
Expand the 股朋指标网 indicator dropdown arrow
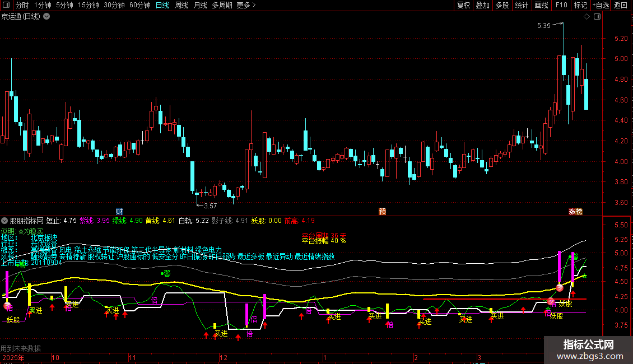point(5,221)
